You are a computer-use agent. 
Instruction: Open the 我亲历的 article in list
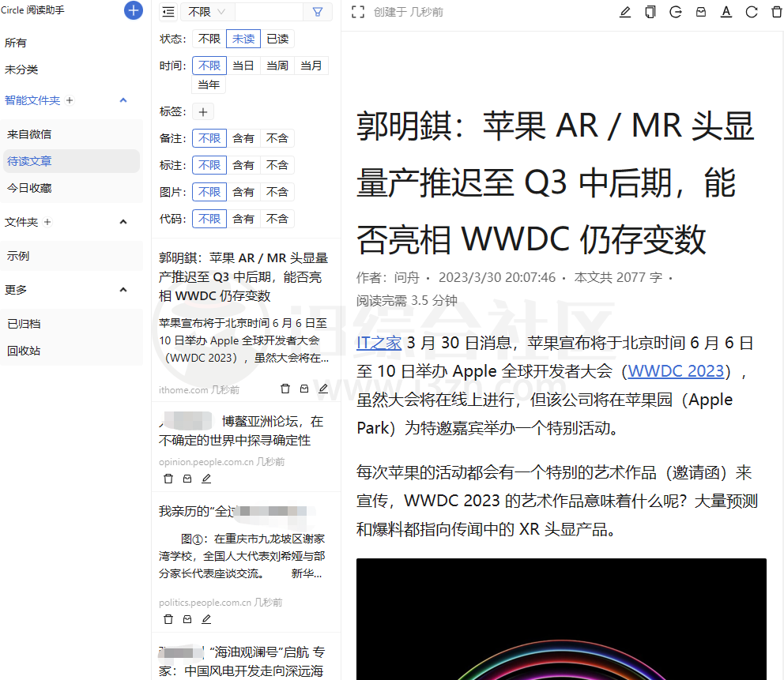(x=238, y=511)
